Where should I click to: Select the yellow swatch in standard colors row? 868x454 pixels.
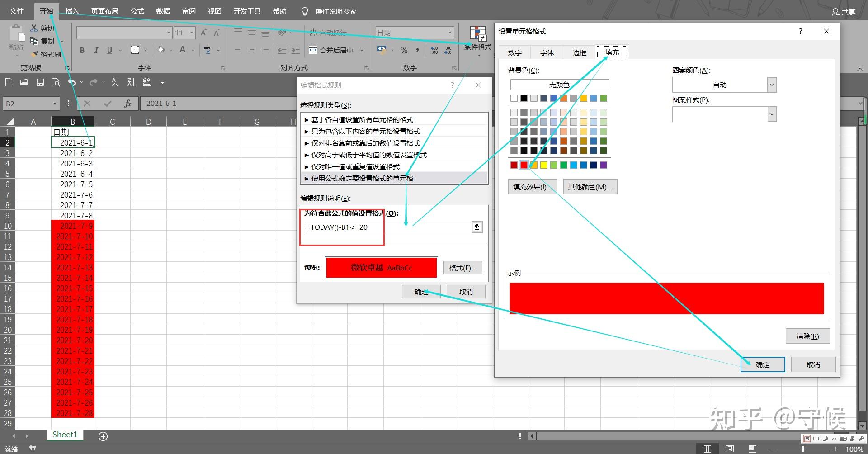(544, 165)
